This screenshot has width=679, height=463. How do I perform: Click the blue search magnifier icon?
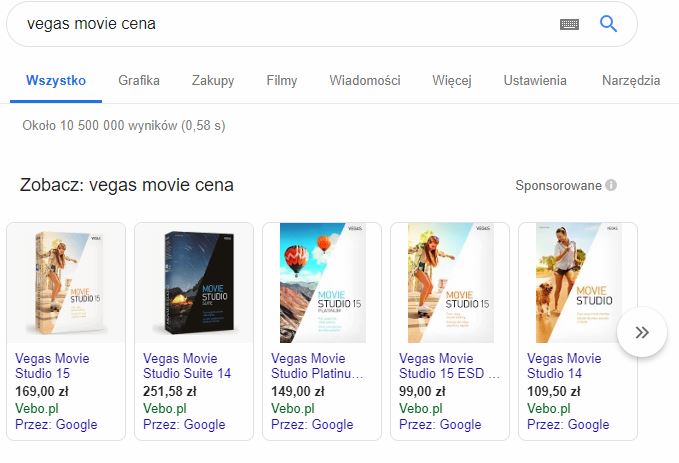point(608,24)
